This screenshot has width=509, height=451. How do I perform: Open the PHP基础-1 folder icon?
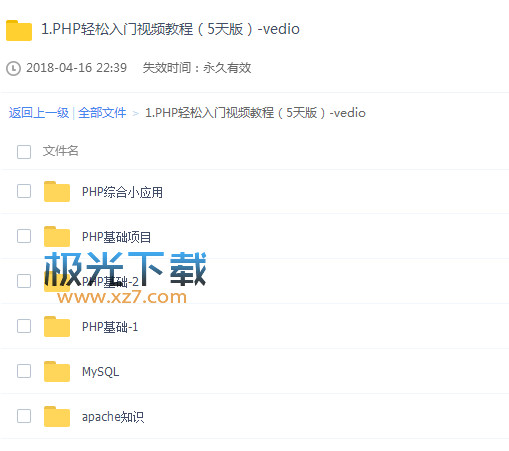tap(57, 326)
